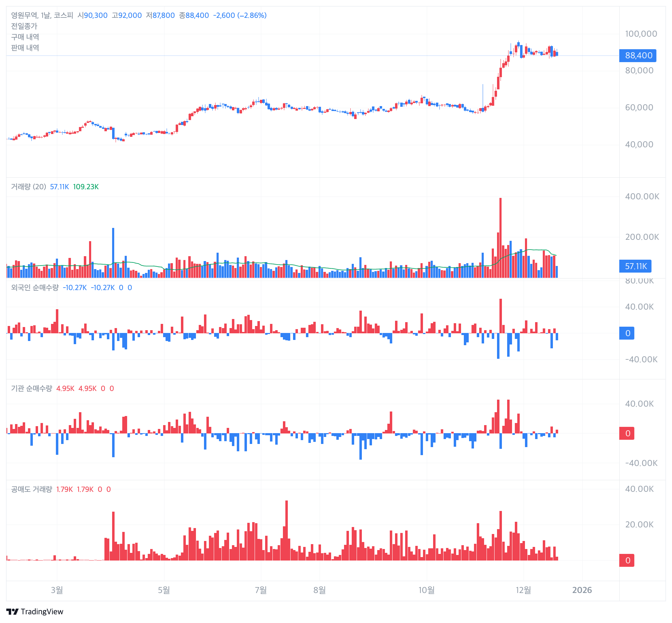Select the 공매도 거래량 indicator label
Screen dimensions: 672x623
[x=31, y=489]
